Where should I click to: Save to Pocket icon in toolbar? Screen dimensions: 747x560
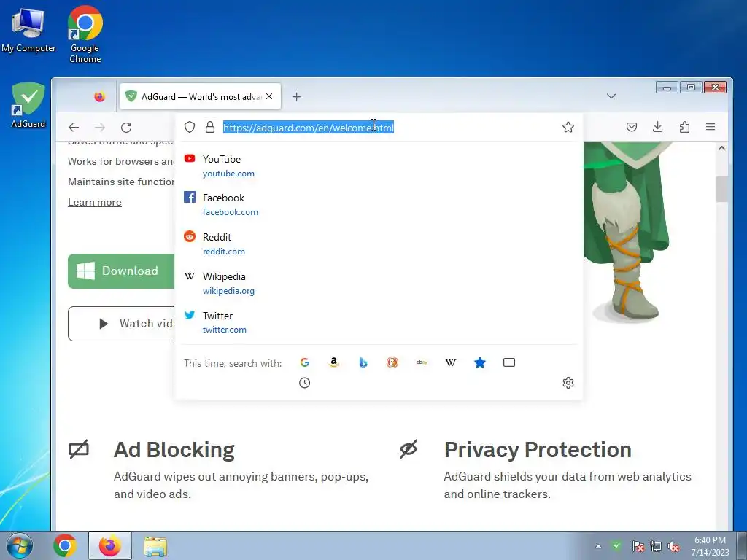[632, 127]
